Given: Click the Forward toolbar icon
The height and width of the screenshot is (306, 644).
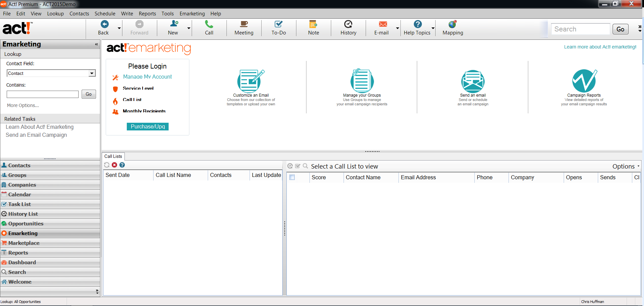Looking at the screenshot, I should tap(139, 24).
